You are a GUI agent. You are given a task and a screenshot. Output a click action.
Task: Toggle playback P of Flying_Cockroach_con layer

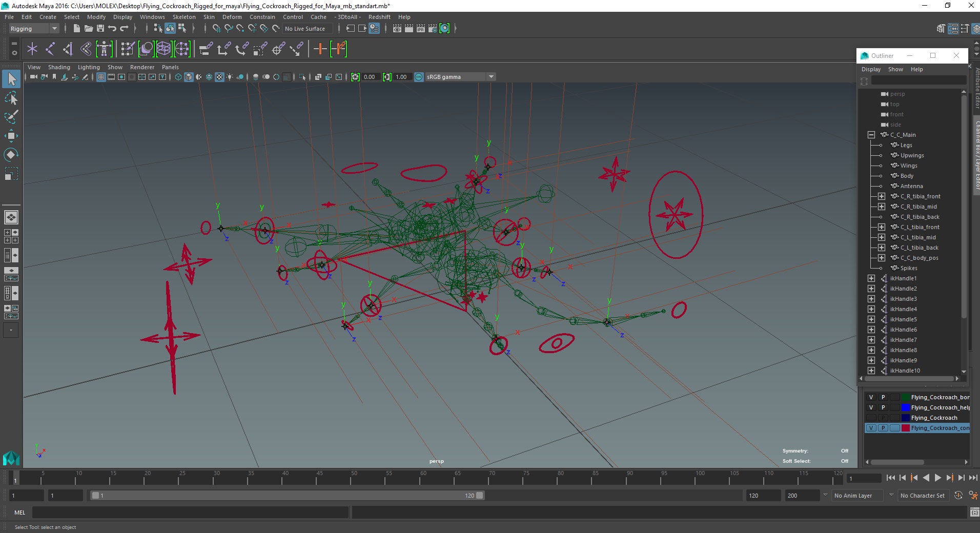click(883, 428)
